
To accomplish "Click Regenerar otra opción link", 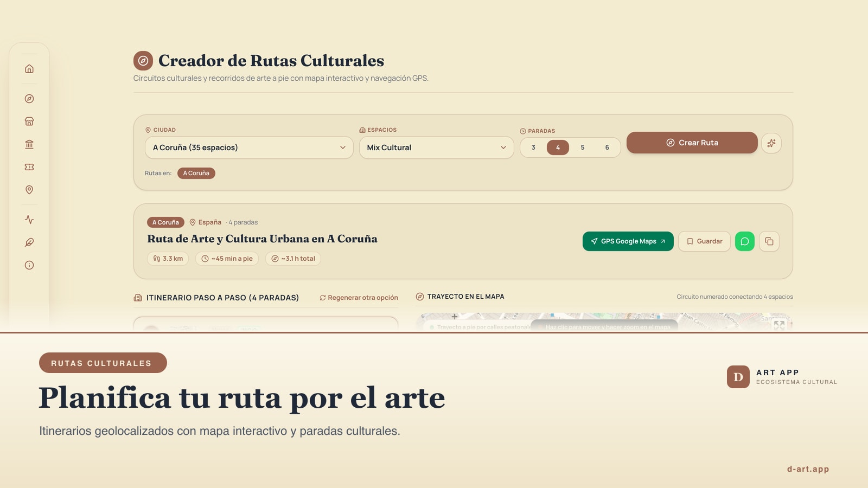I will 359,298.
